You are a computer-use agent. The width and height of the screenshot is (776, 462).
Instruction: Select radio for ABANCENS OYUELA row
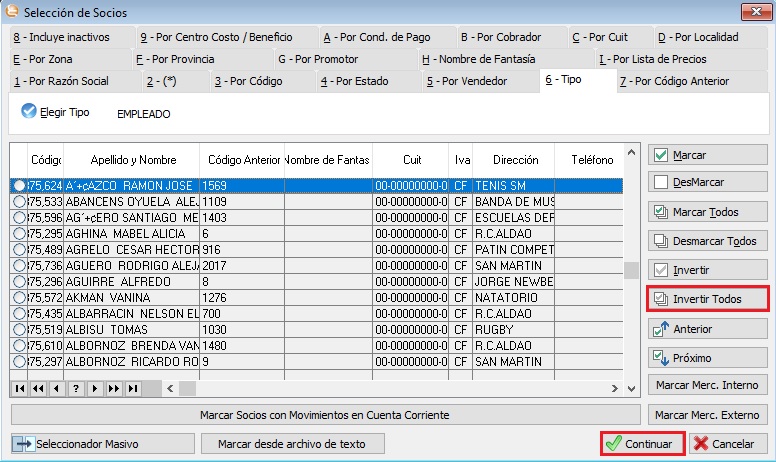(18, 201)
